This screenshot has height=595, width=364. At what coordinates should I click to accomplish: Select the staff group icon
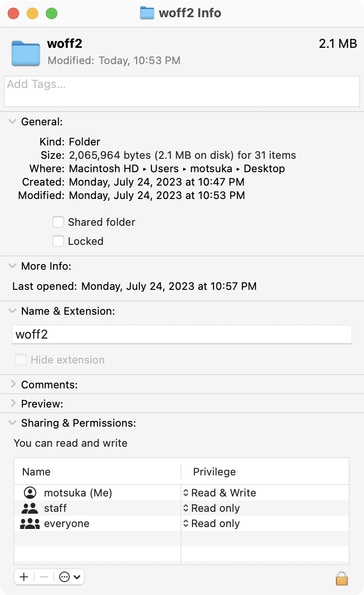[30, 508]
